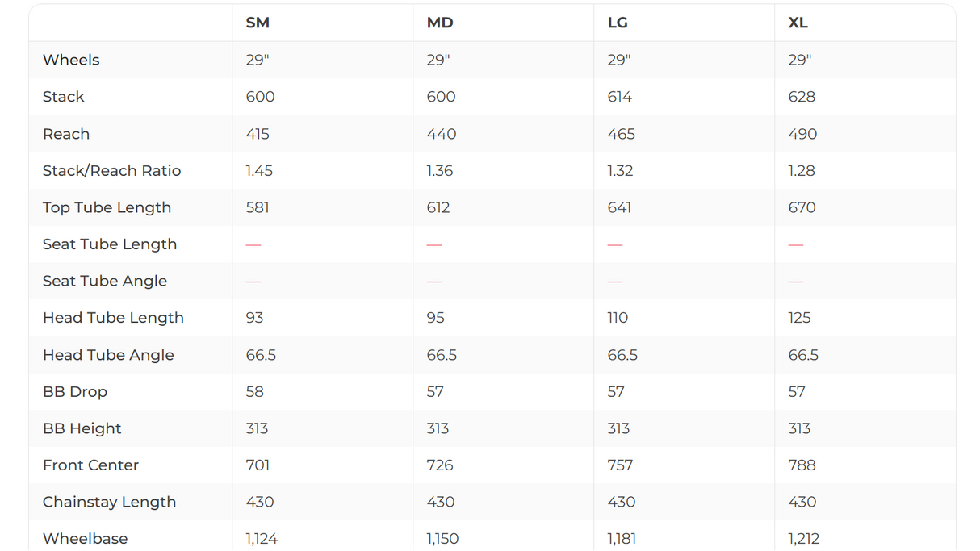This screenshot has width=980, height=551.
Task: Select the Stack row label
Action: coord(64,97)
